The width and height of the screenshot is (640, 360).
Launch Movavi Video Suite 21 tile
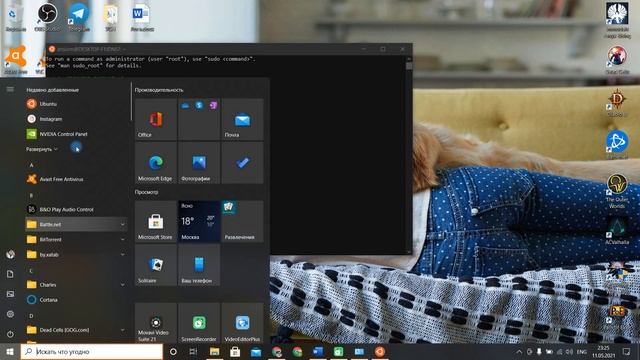click(156, 323)
